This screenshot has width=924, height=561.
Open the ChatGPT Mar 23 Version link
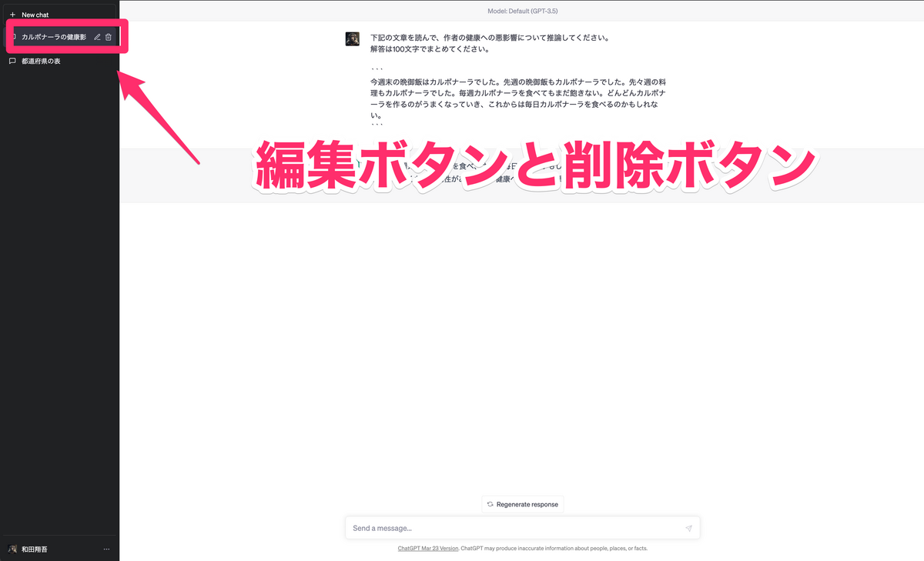click(428, 549)
